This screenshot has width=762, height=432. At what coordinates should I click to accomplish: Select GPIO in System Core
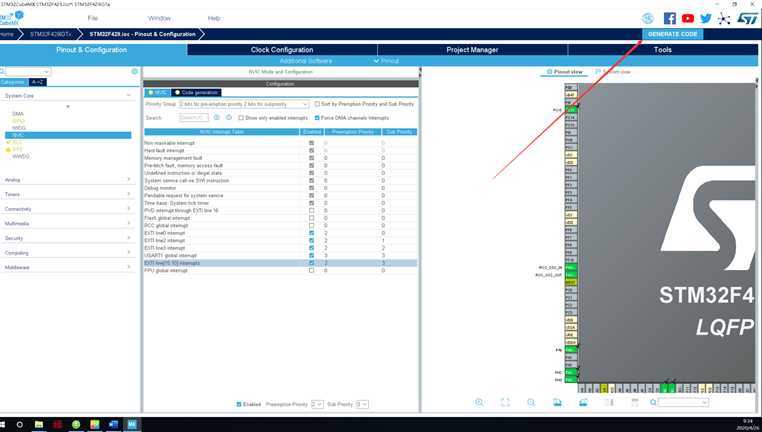[x=18, y=121]
